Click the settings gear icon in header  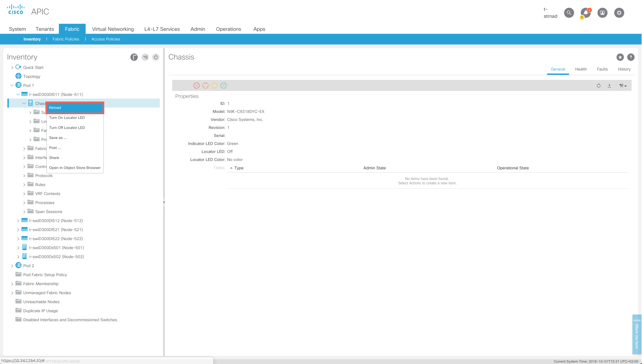(x=619, y=13)
